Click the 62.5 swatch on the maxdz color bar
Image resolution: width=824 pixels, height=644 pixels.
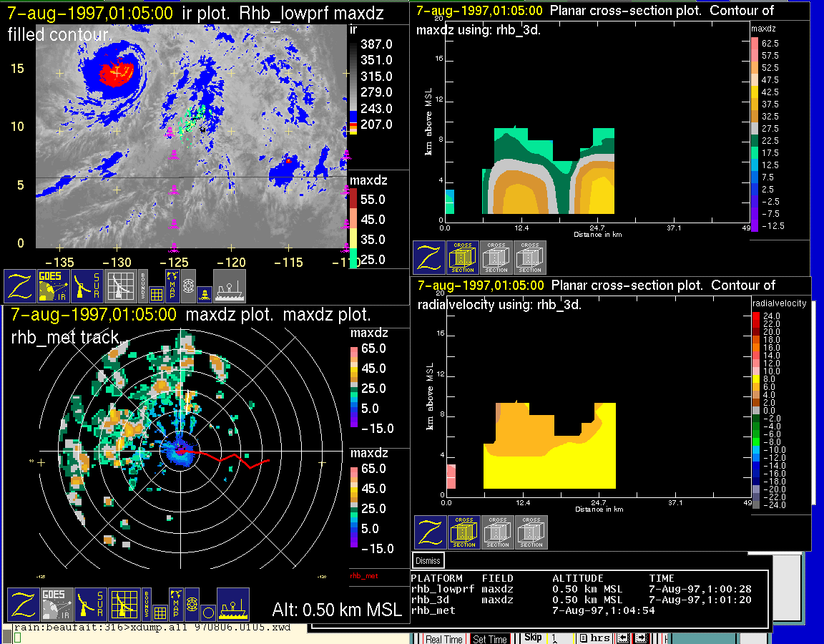(754, 44)
